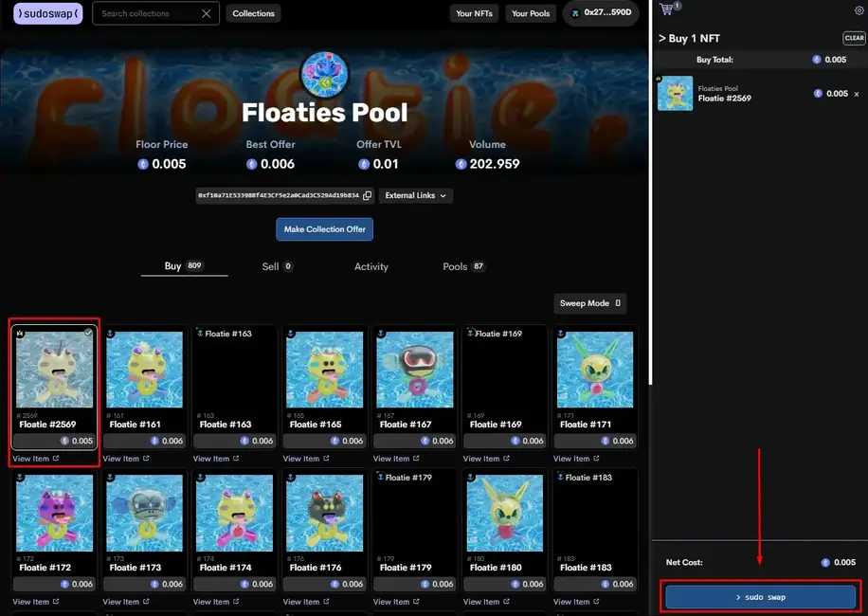This screenshot has height=616, width=868.
Task: Click Make Collection Offer
Action: (324, 229)
